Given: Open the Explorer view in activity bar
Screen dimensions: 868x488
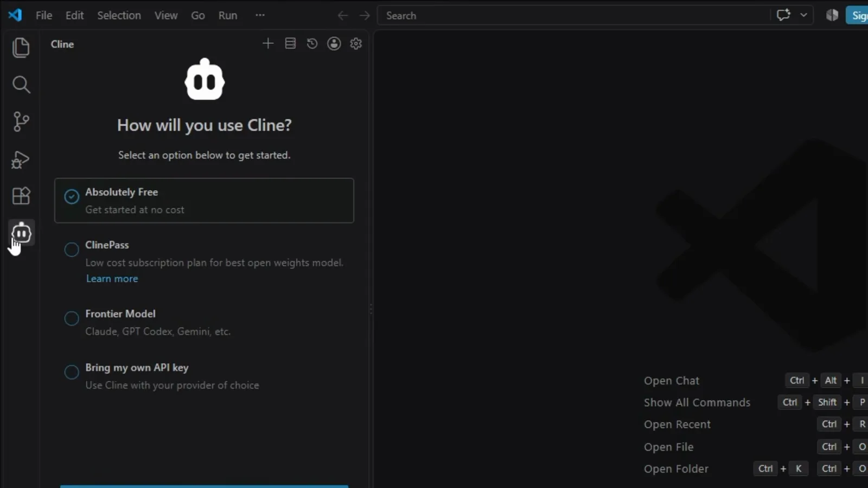Looking at the screenshot, I should [21, 48].
